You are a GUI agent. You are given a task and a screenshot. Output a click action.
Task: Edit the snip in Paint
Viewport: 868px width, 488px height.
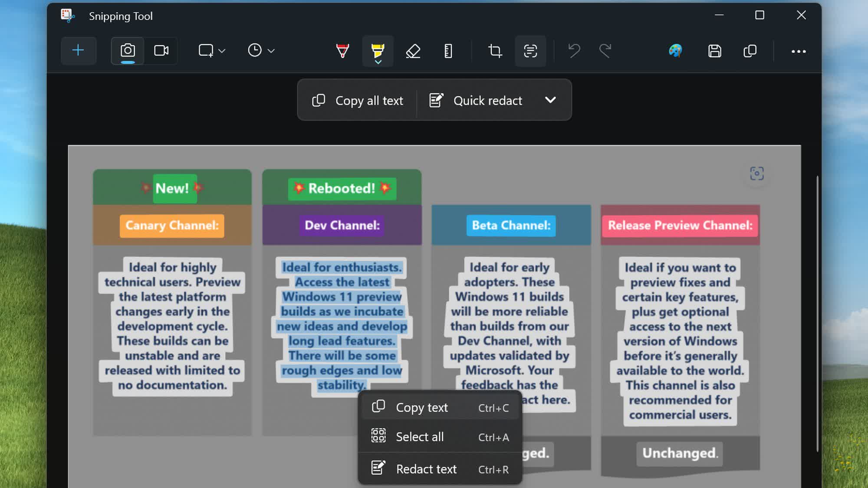pos(676,51)
